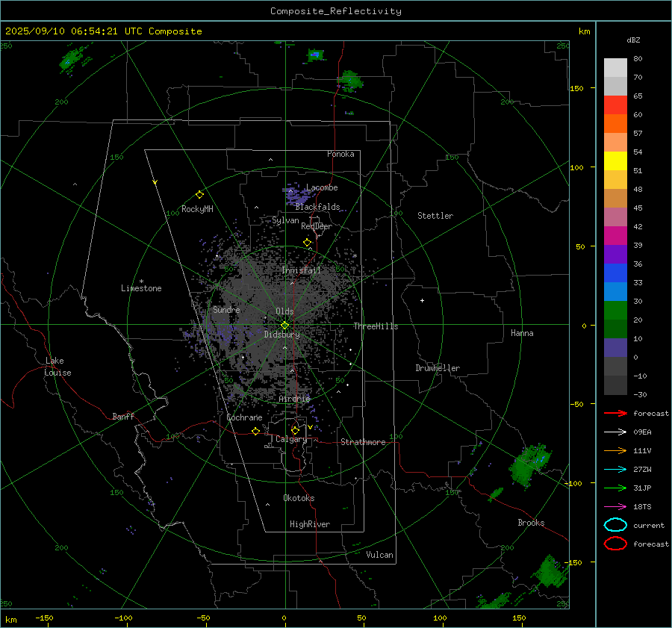This screenshot has width=672, height=628.
Task: Click the Cochrane city label
Action: 244,417
